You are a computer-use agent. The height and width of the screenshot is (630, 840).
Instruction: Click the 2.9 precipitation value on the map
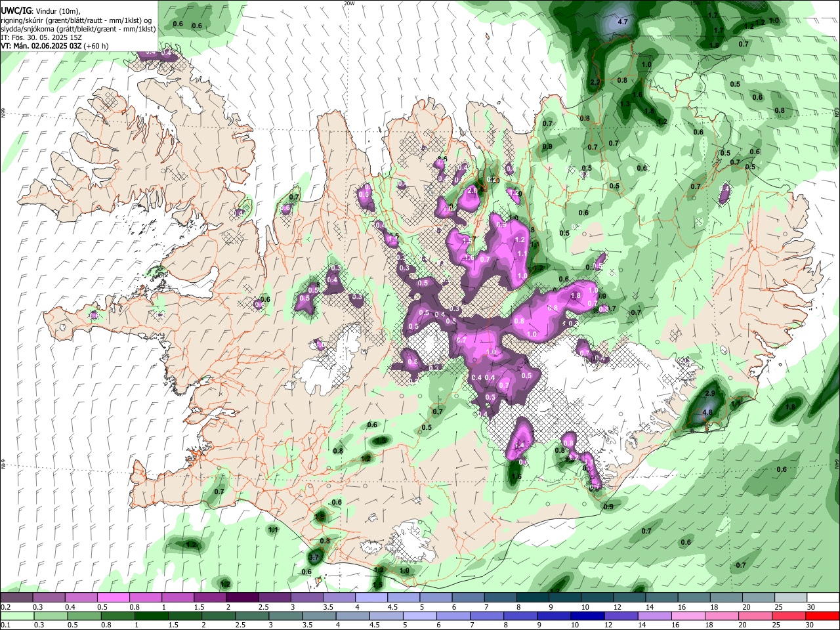(709, 393)
